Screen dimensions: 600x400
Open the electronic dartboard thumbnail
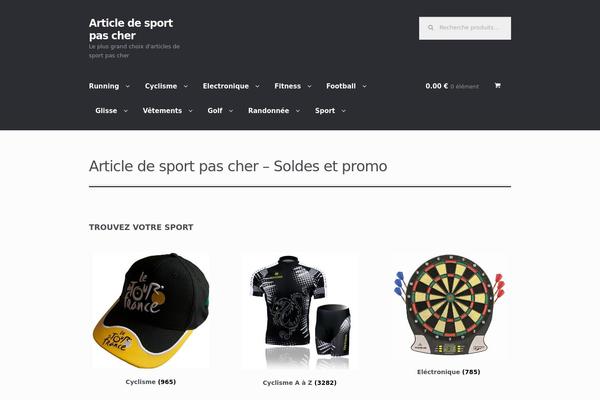(449, 305)
